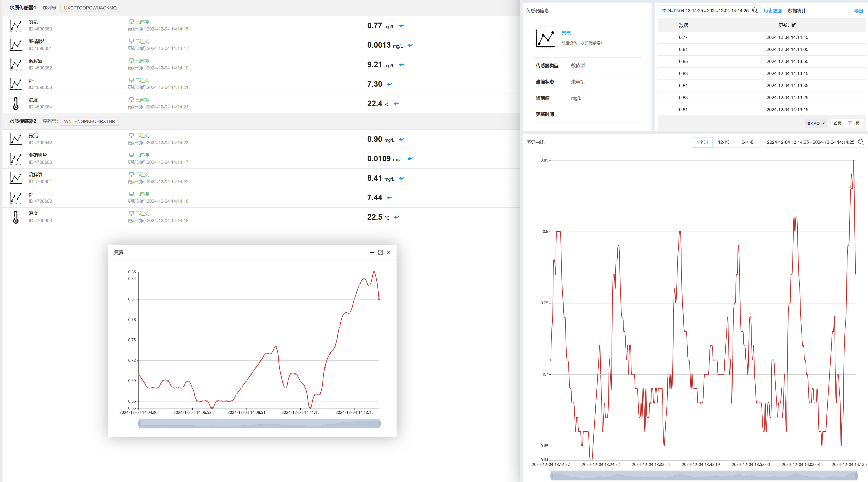The height and width of the screenshot is (482, 868).
Task: Open history data date range picker
Action: [x=705, y=11]
